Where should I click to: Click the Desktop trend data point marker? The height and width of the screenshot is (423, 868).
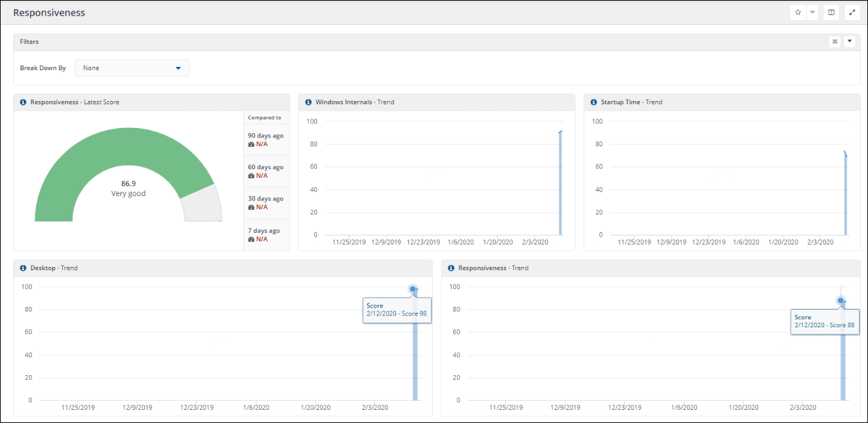click(x=413, y=289)
